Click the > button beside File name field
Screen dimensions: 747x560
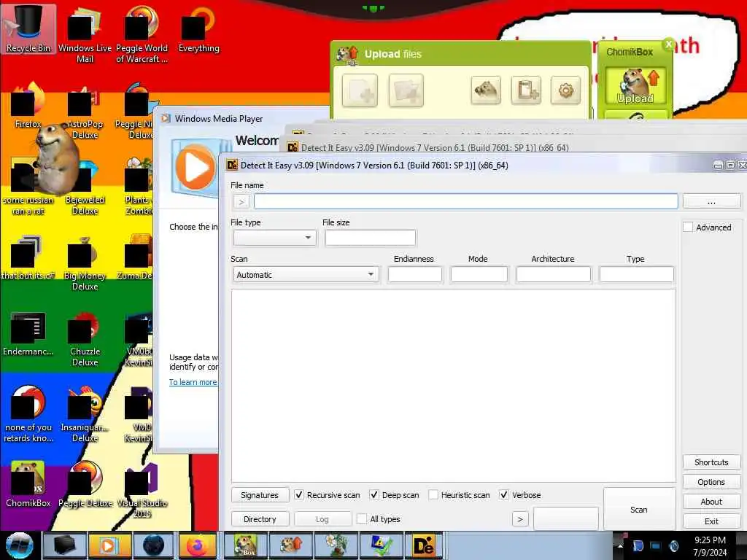pyautogui.click(x=241, y=201)
